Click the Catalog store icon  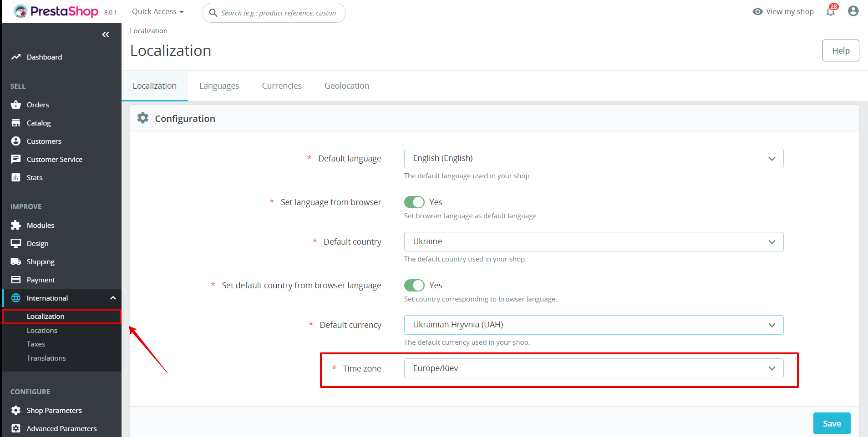(16, 123)
